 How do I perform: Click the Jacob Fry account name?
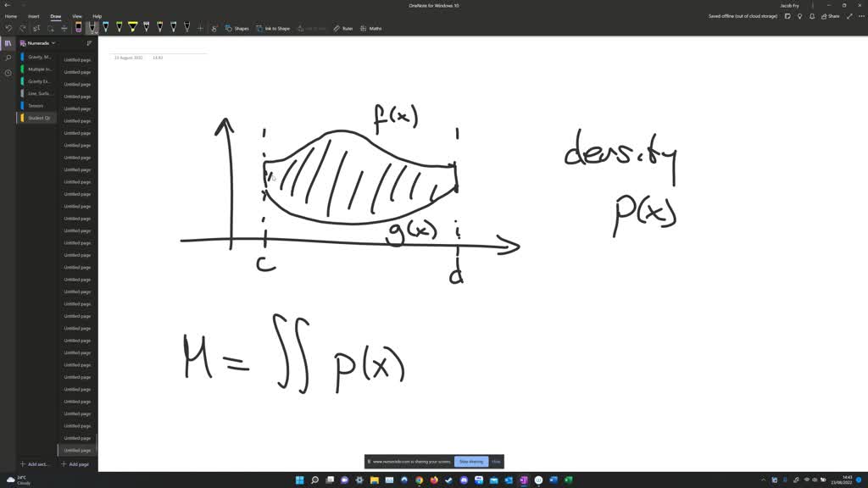[789, 6]
